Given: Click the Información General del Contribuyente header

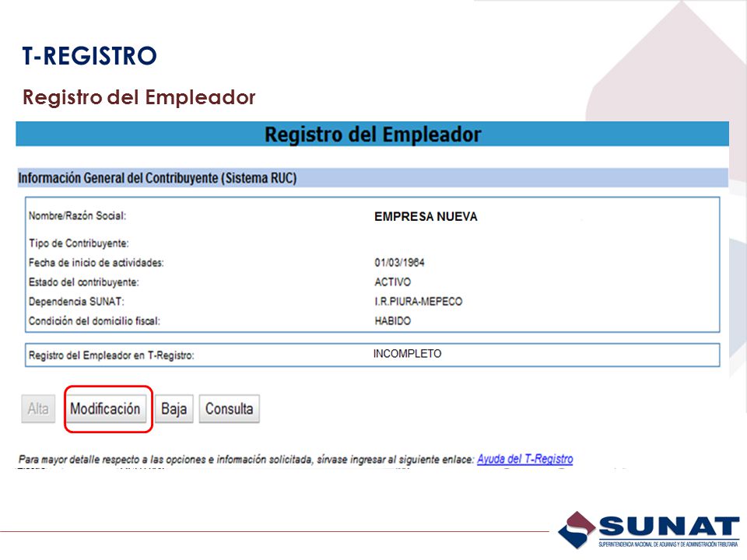Looking at the screenshot, I should coord(157,178).
